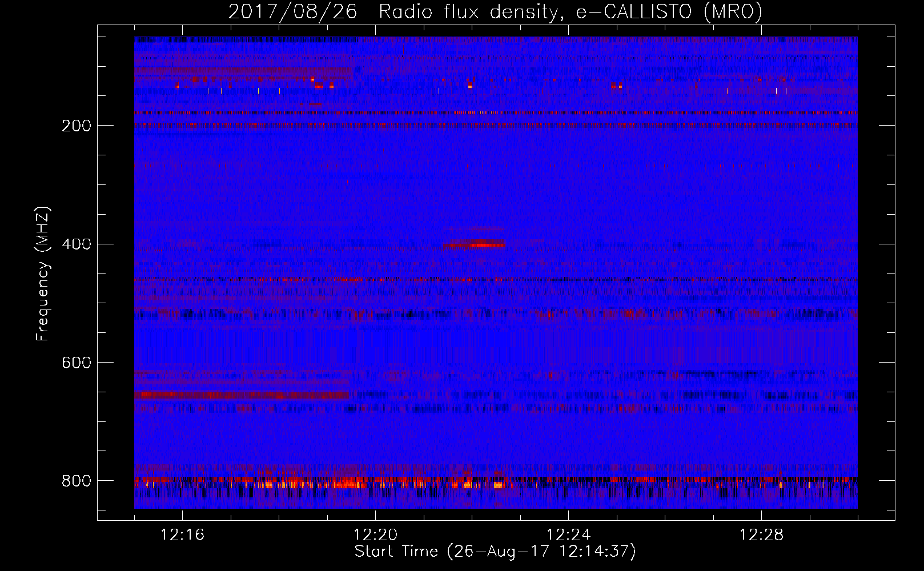This screenshot has width=924, height=571.
Task: Select the '200' frequency axis label
Action: point(77,126)
